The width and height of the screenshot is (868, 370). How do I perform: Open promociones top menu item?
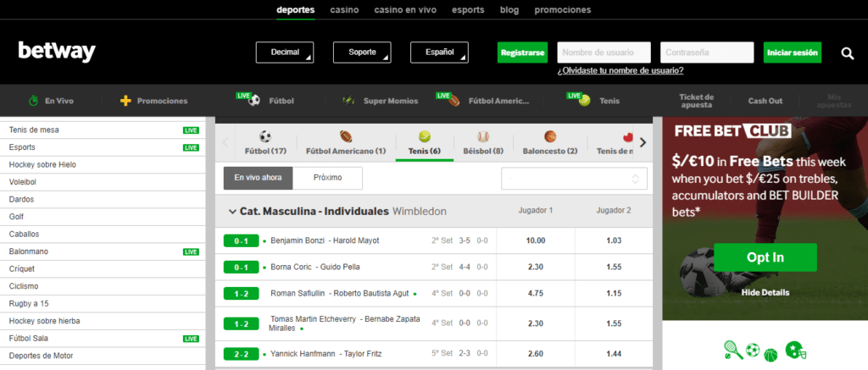(x=563, y=10)
